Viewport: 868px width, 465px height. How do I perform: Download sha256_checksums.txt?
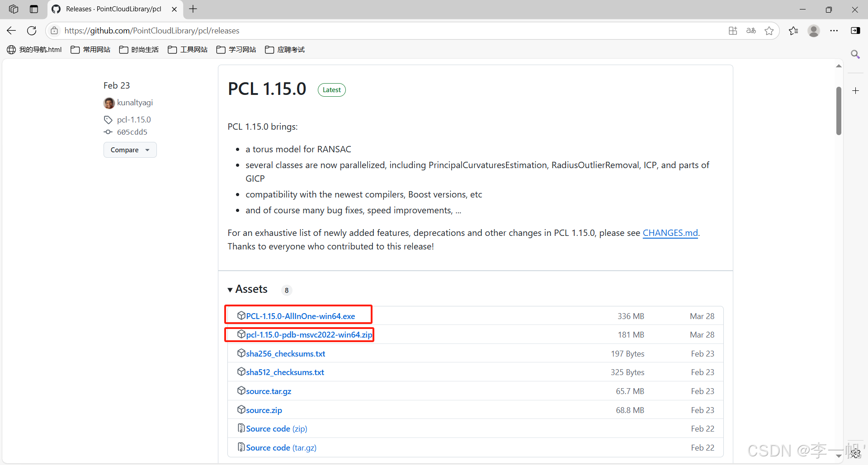[x=286, y=354]
